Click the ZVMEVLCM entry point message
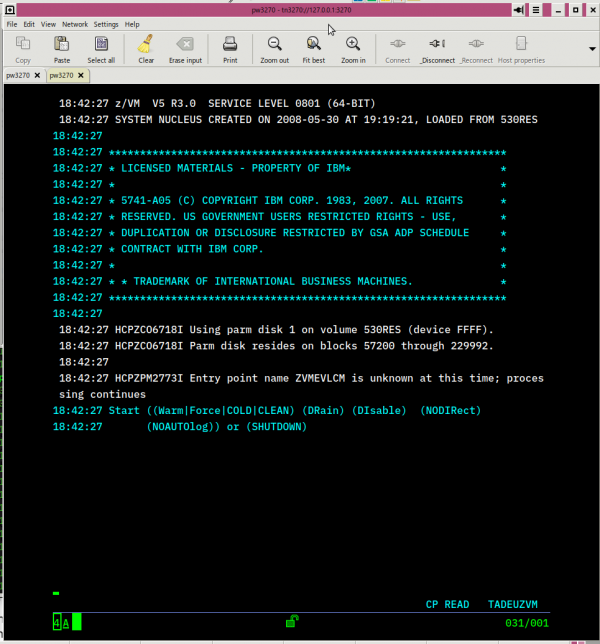The width and height of the screenshot is (600, 644). (301, 378)
